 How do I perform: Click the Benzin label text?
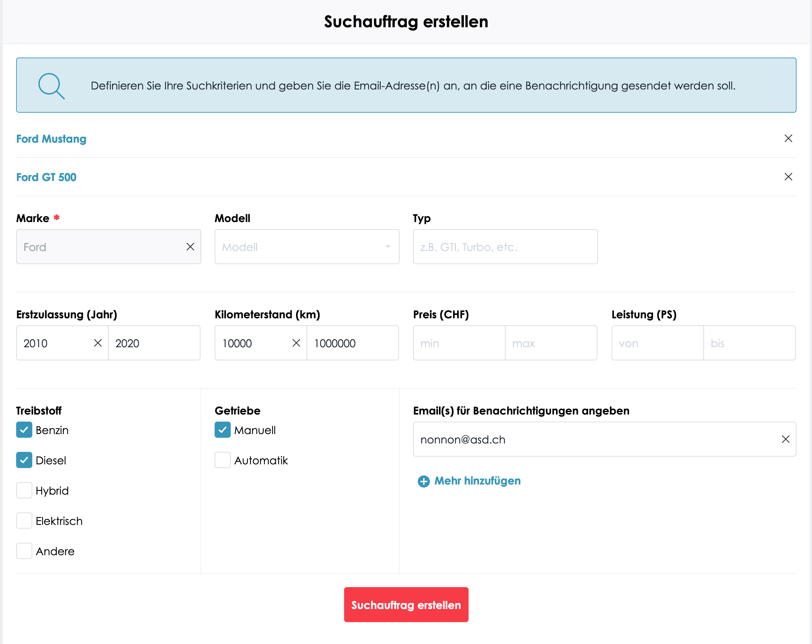[x=52, y=430]
